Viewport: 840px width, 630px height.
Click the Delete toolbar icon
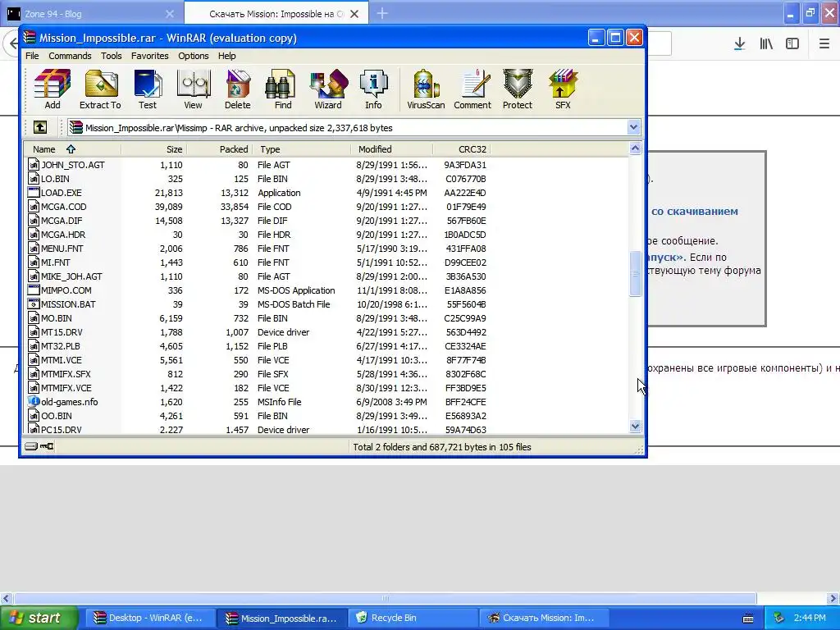[237, 89]
